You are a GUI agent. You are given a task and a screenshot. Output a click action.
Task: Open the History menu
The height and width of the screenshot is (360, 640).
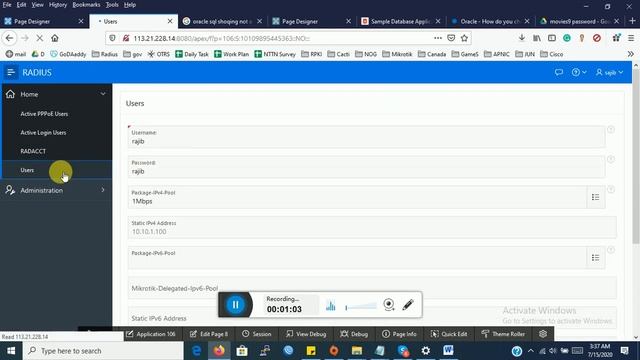pyautogui.click(x=58, y=5)
